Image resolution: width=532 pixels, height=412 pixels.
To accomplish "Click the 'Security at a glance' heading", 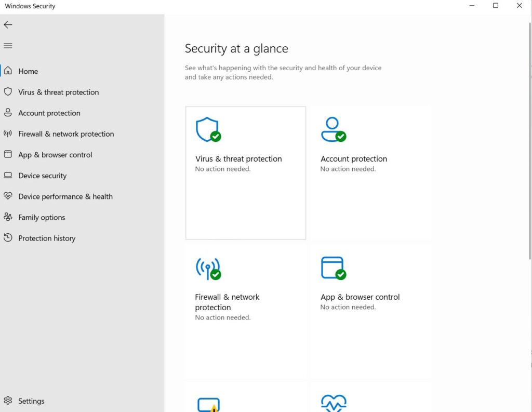I will pyautogui.click(x=236, y=48).
